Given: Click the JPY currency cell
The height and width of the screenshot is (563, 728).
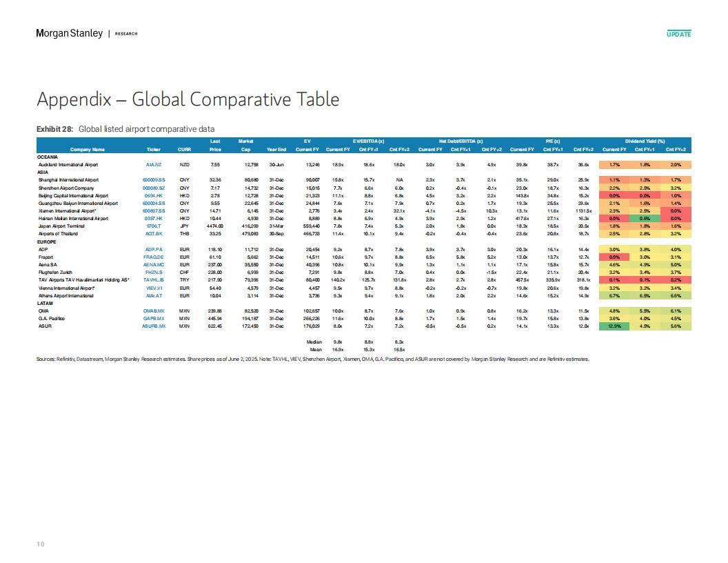Looking at the screenshot, I should tap(184, 226).
